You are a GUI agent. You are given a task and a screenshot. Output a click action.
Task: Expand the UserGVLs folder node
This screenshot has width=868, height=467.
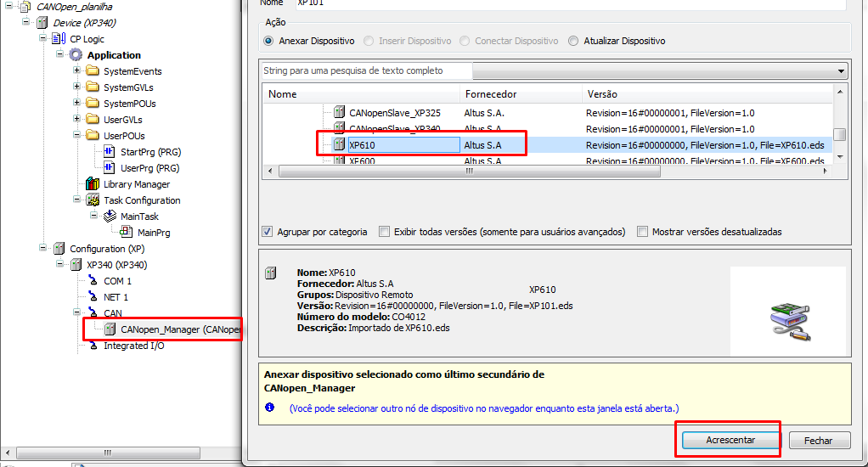coord(76,120)
